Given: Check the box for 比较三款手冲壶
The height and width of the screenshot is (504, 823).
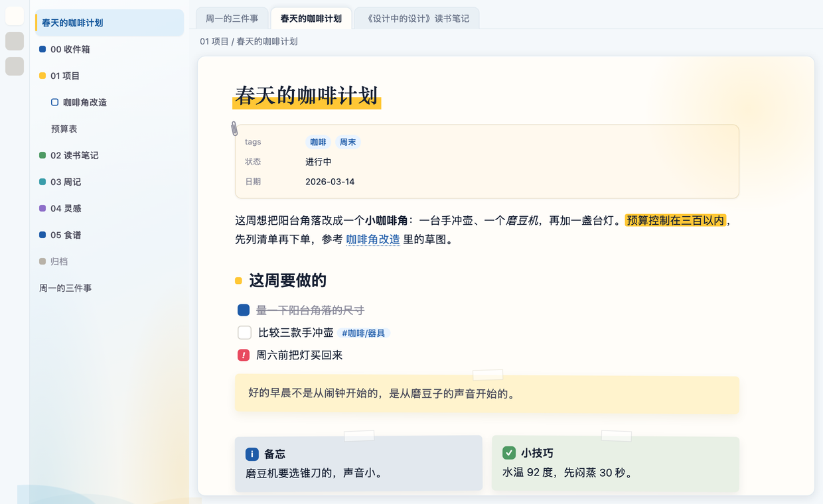Looking at the screenshot, I should tap(244, 333).
